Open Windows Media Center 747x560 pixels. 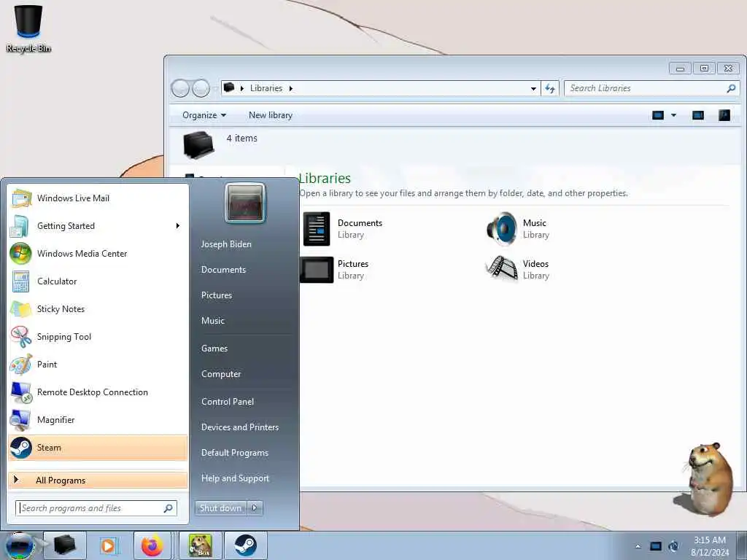[98, 254]
